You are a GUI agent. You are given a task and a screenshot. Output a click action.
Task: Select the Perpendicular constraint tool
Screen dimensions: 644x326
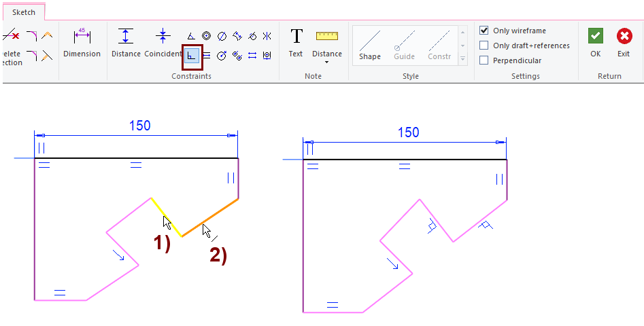point(192,55)
